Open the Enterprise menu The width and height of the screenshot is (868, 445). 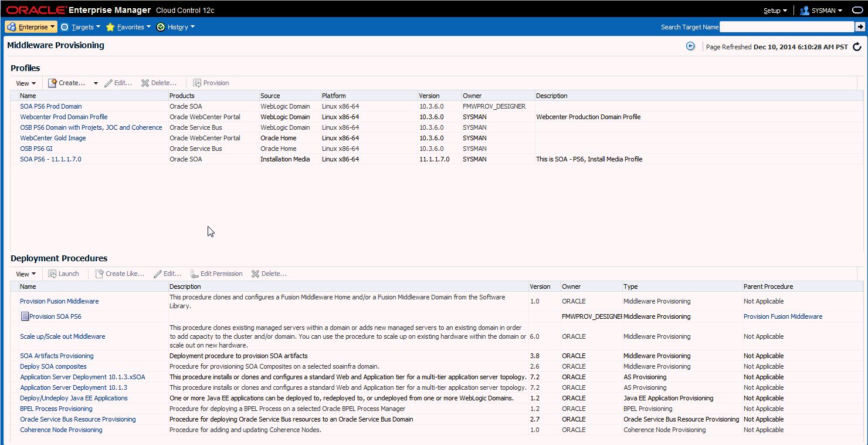[31, 27]
